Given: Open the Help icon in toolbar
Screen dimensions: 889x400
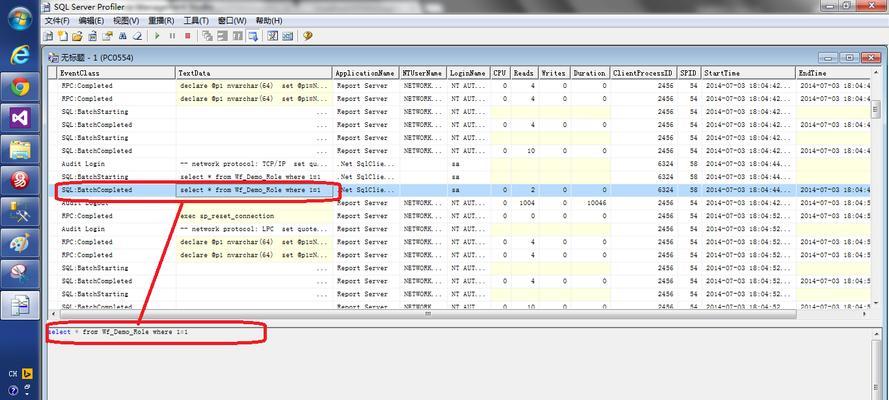Looking at the screenshot, I should click(x=307, y=36).
